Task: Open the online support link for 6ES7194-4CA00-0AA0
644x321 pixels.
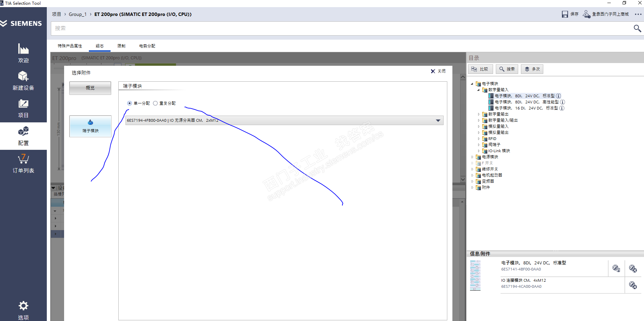Action: (x=633, y=285)
